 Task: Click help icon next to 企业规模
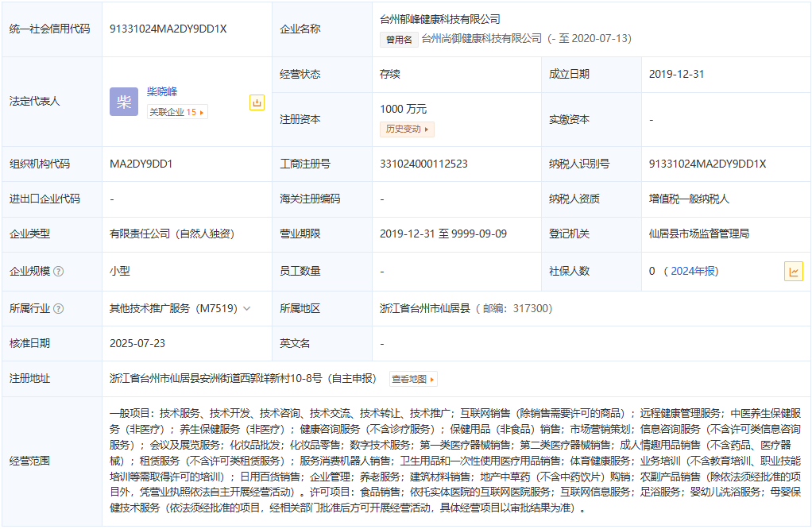pyautogui.click(x=59, y=272)
